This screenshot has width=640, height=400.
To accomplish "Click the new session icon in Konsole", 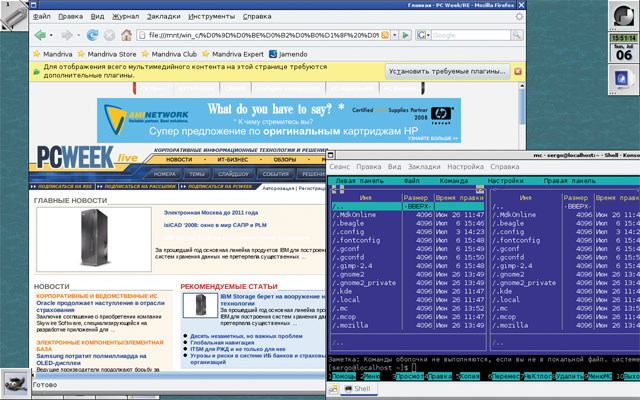I will pos(333,389).
